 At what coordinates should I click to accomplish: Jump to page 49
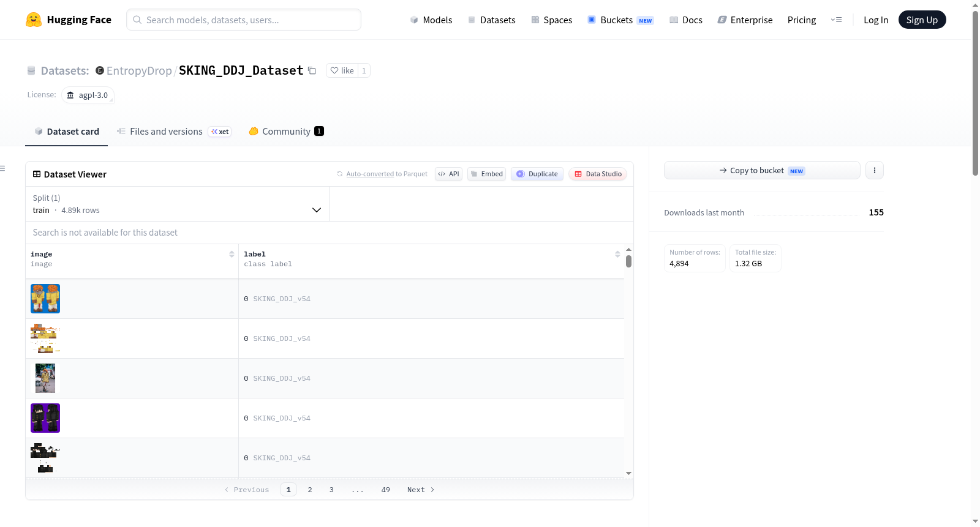click(x=386, y=490)
